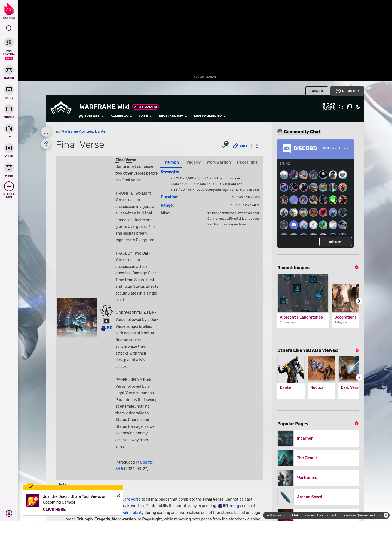This screenshot has height=545, width=392.
Task: Click the Final Verse ability icon
Action: coord(106,310)
